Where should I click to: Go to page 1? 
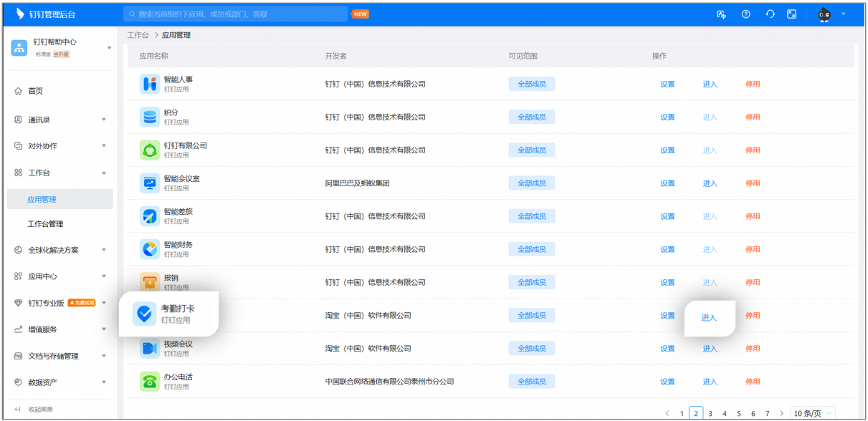click(x=682, y=413)
